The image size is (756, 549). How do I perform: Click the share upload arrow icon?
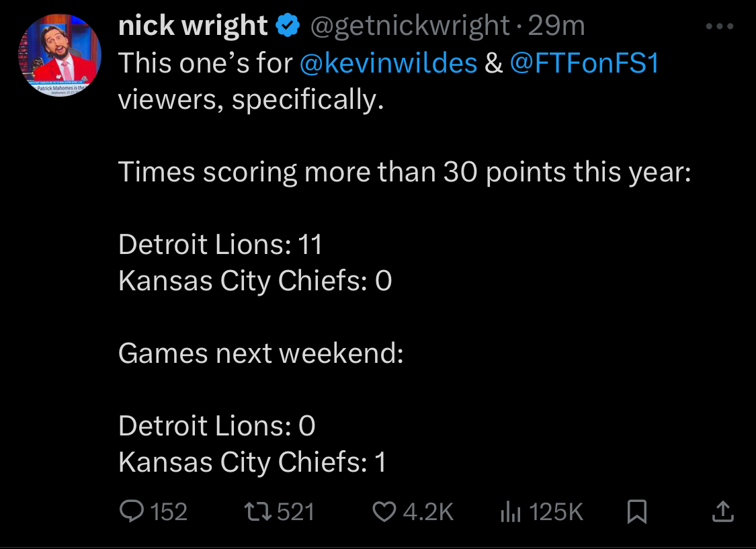722,513
